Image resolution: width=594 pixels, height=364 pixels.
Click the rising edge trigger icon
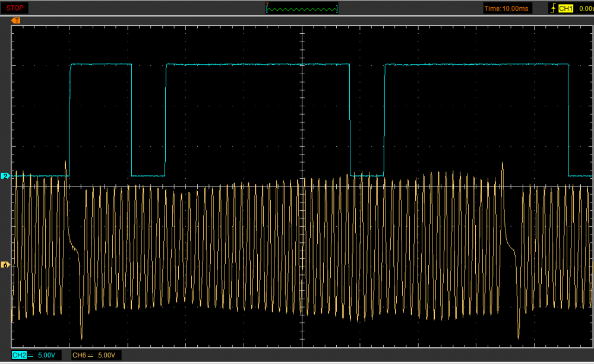554,8
